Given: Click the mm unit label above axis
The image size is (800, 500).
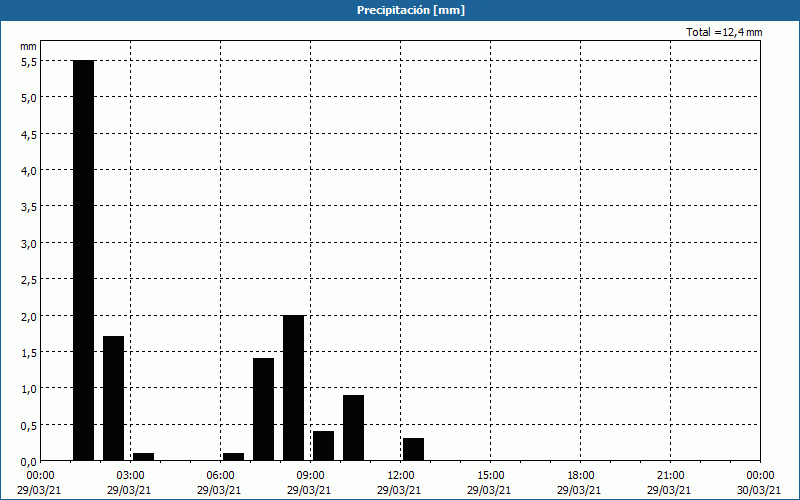Looking at the screenshot, I should [28, 46].
